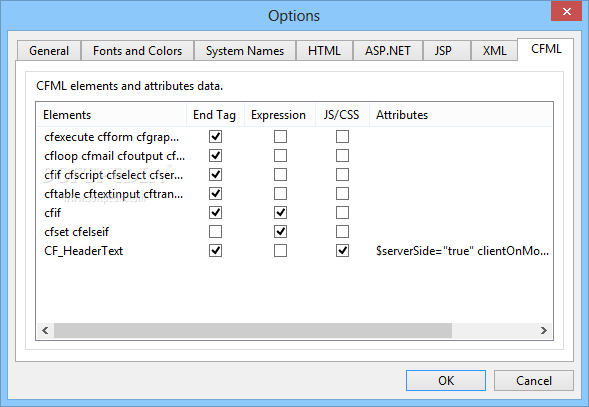Go to the System Names tab

(245, 51)
